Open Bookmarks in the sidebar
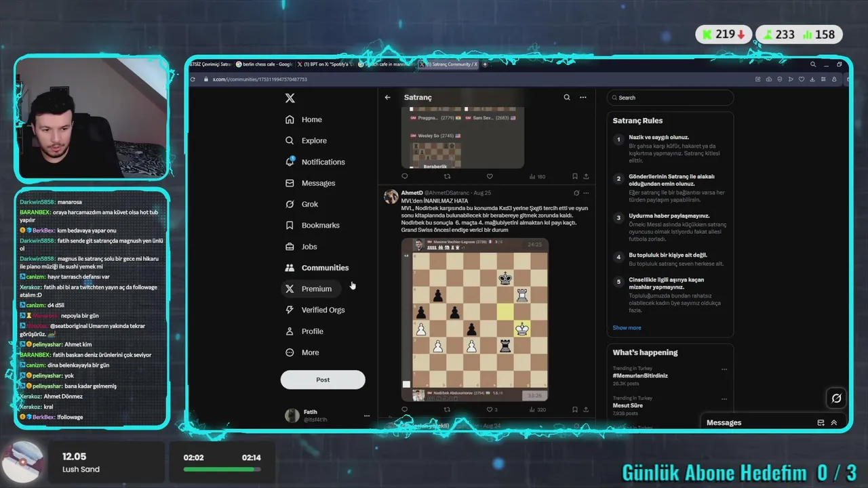The width and height of the screenshot is (868, 488). pos(312,225)
